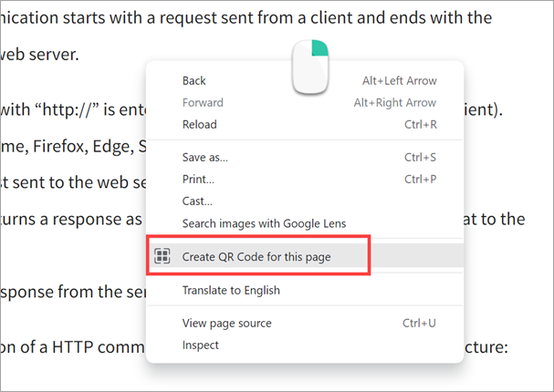
Task: Launch Inspect from the context menu
Action: [200, 346]
